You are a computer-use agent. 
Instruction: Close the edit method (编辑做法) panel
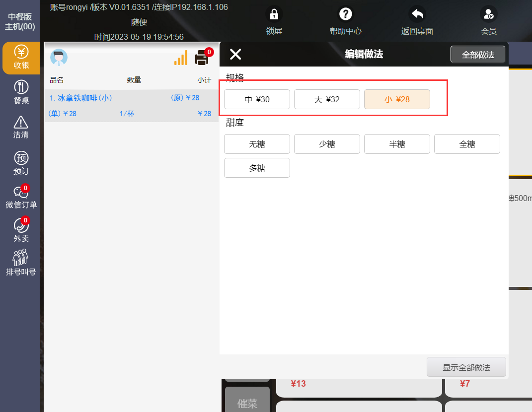point(235,55)
